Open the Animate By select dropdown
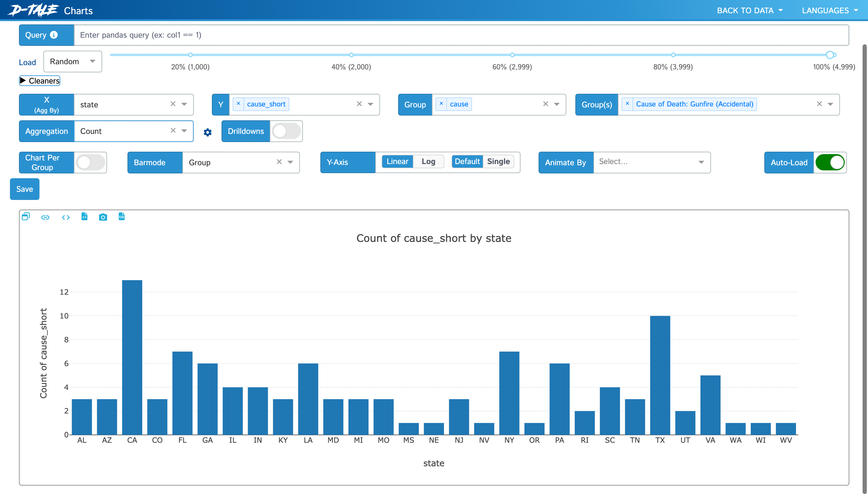The height and width of the screenshot is (494, 868). point(651,162)
